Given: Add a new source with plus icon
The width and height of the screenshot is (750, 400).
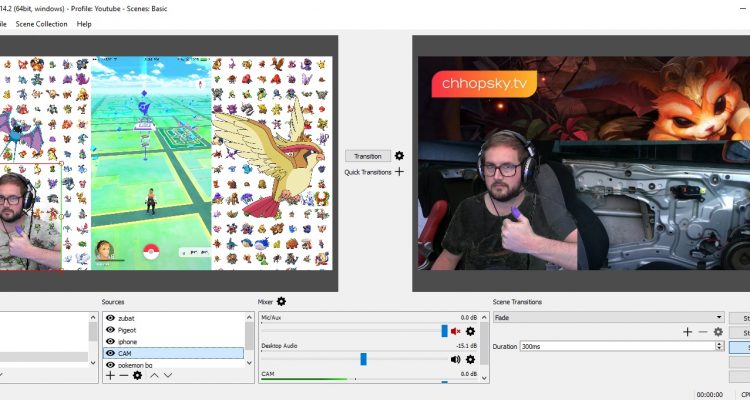Looking at the screenshot, I should [110, 376].
